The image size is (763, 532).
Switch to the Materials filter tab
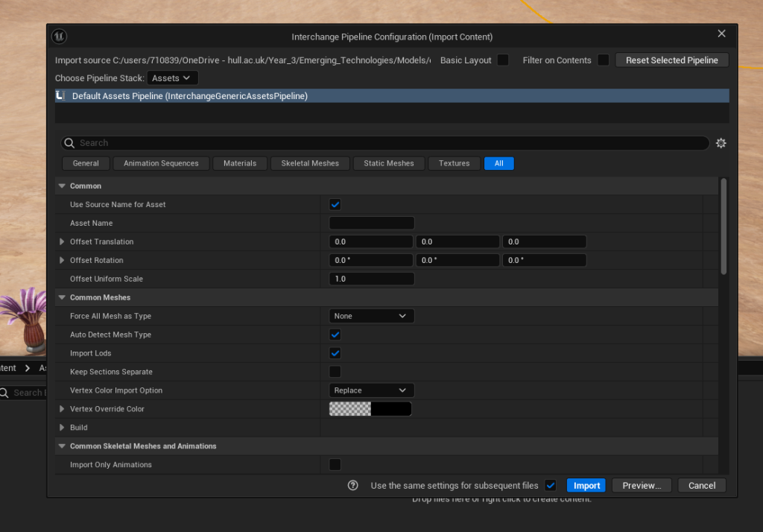pyautogui.click(x=240, y=163)
